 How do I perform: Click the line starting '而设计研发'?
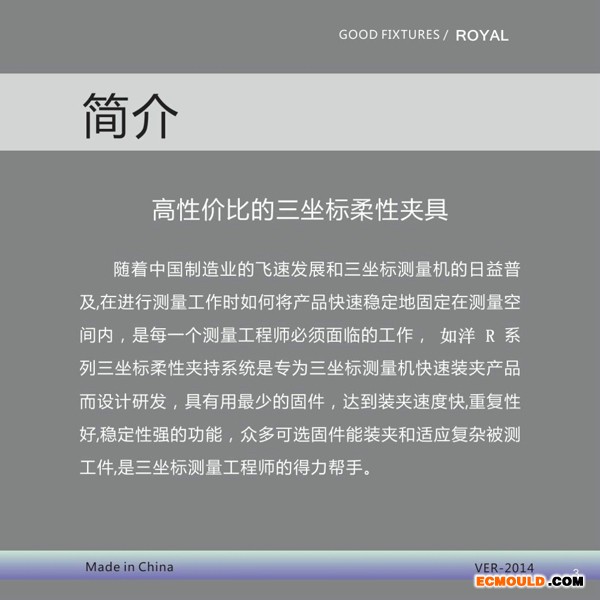300,401
